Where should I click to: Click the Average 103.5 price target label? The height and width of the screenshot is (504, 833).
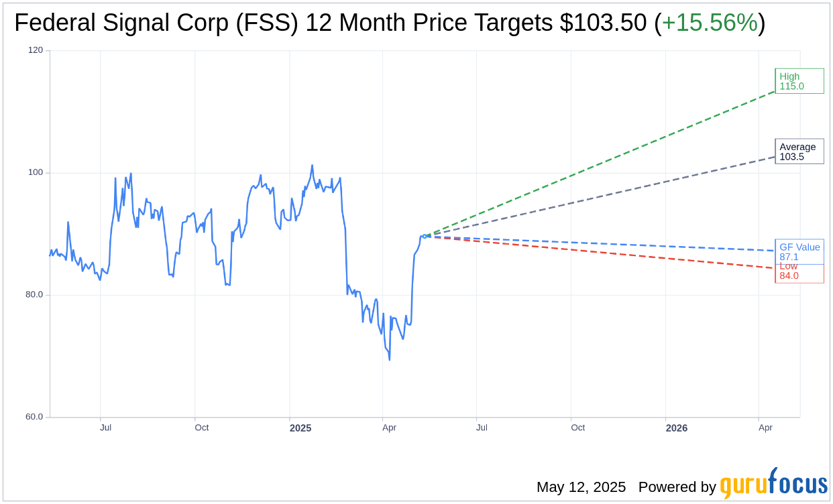[799, 151]
